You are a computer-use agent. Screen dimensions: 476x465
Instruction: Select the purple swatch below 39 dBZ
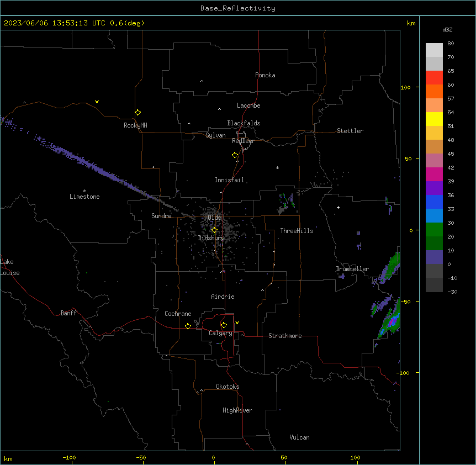434,188
